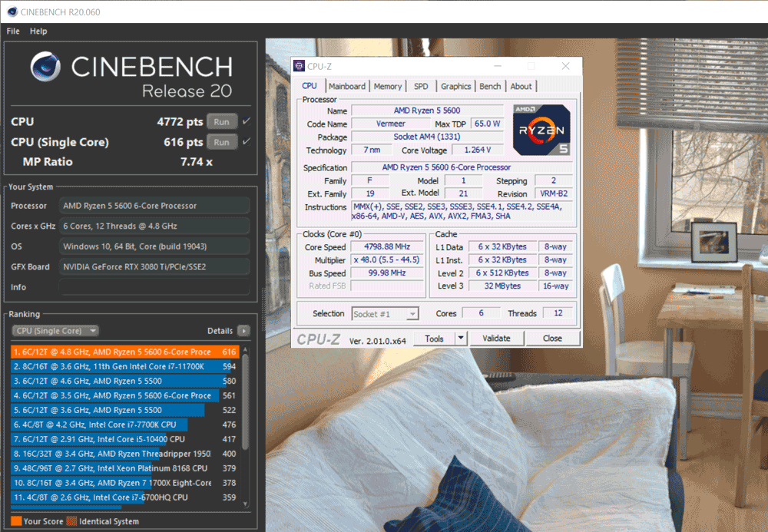Click the Tools button in CPU-Z

pyautogui.click(x=434, y=339)
